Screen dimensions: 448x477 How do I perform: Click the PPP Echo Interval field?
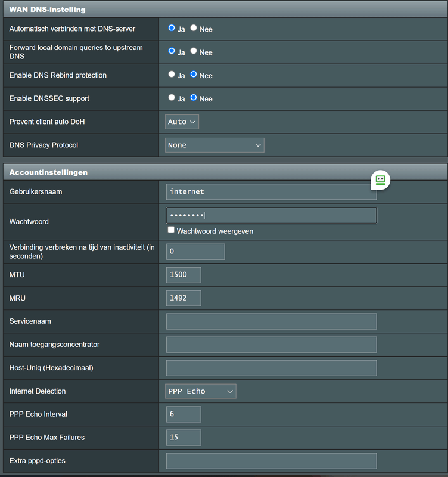(x=183, y=414)
